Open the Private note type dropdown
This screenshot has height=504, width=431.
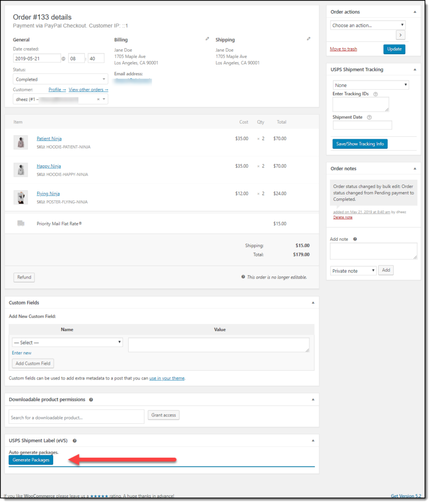coord(353,270)
